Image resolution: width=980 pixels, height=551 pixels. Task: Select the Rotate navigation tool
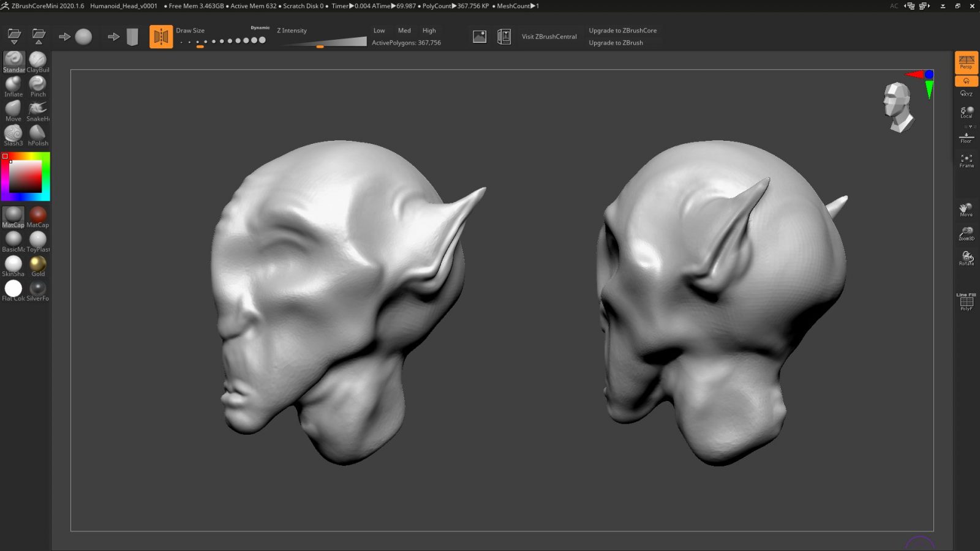966,257
